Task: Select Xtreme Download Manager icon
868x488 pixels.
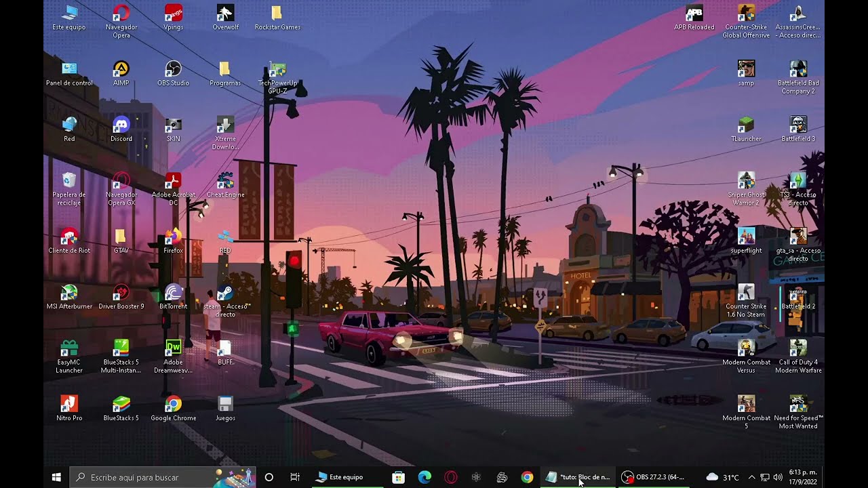Action: [225, 133]
